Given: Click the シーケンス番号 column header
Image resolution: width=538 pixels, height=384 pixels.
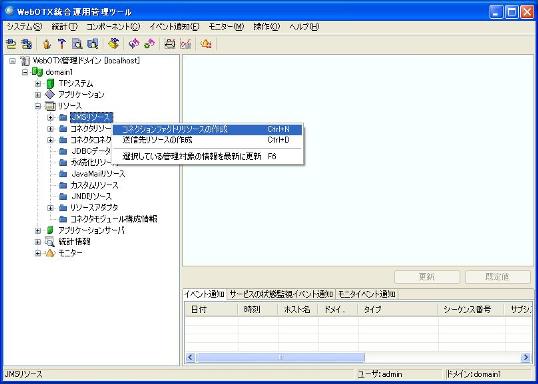Looking at the screenshot, I should (x=472, y=310).
